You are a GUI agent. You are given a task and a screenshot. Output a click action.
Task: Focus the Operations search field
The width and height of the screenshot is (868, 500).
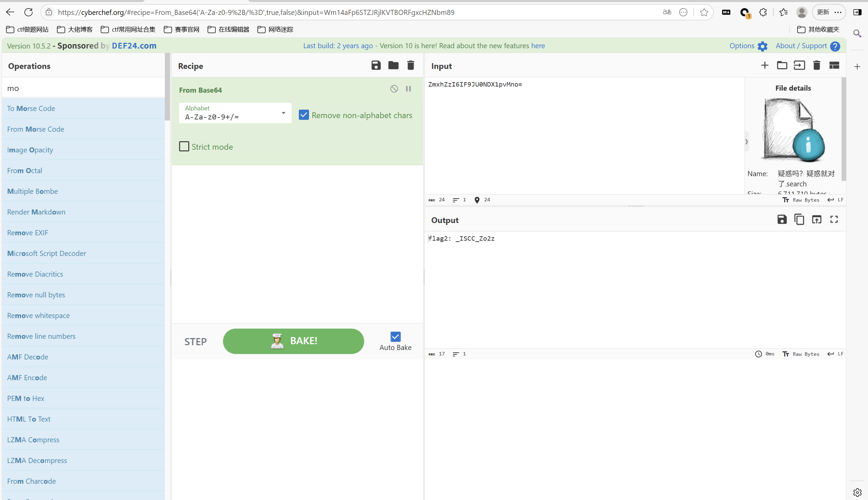click(83, 88)
